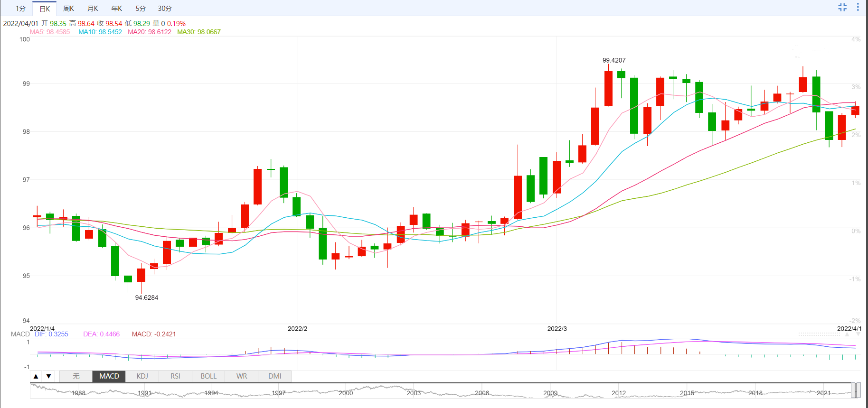Viewport: 868px width, 408px height.
Task: Switch indicator to KDJ
Action: (x=142, y=376)
